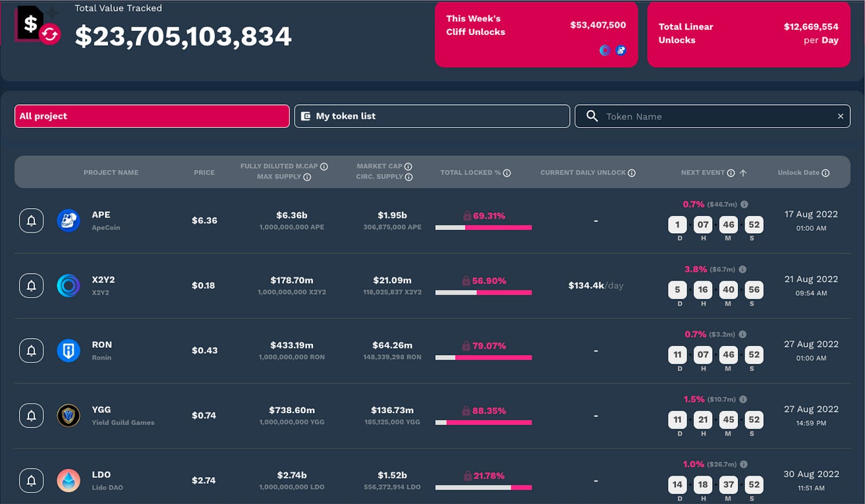This screenshot has height=504, width=865.
Task: Focus the Token Name search field
Action: (712, 116)
